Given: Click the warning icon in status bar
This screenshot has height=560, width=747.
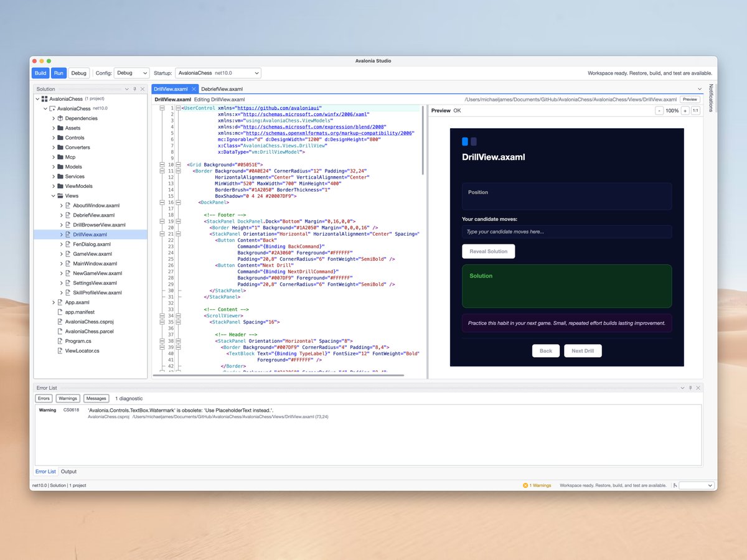Looking at the screenshot, I should [525, 485].
